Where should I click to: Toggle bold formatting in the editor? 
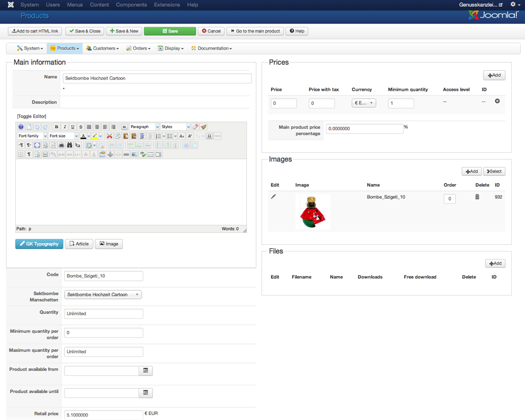point(57,127)
